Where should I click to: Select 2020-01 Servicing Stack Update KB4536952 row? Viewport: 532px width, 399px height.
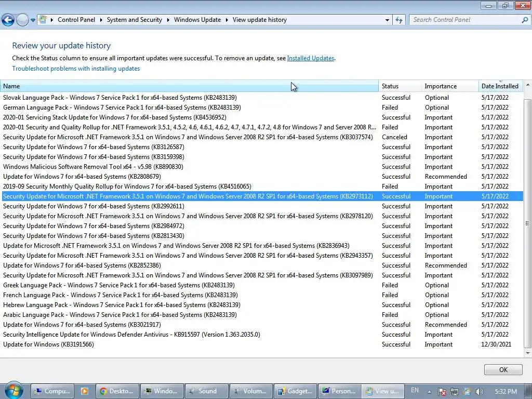click(x=262, y=117)
